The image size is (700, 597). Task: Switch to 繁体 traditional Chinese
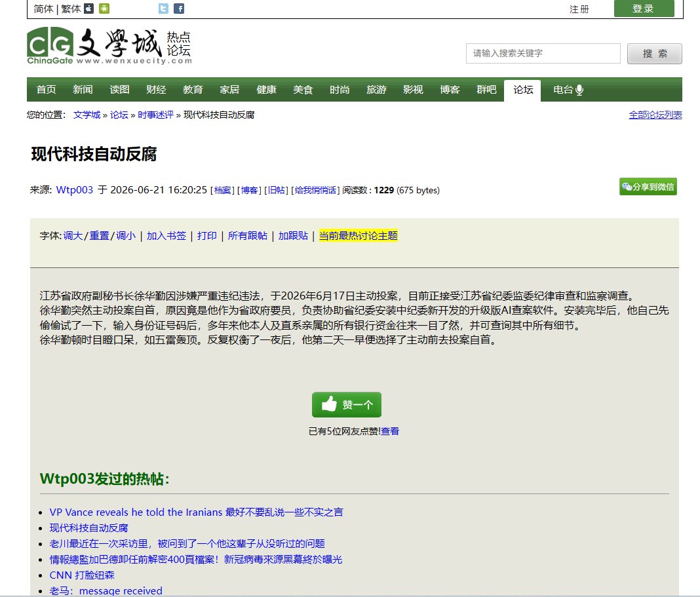[71, 9]
